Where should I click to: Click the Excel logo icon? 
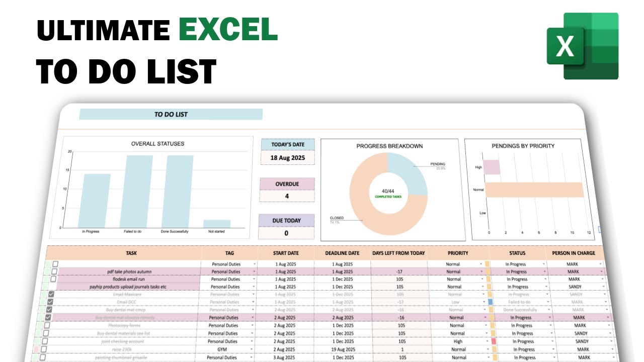(583, 46)
